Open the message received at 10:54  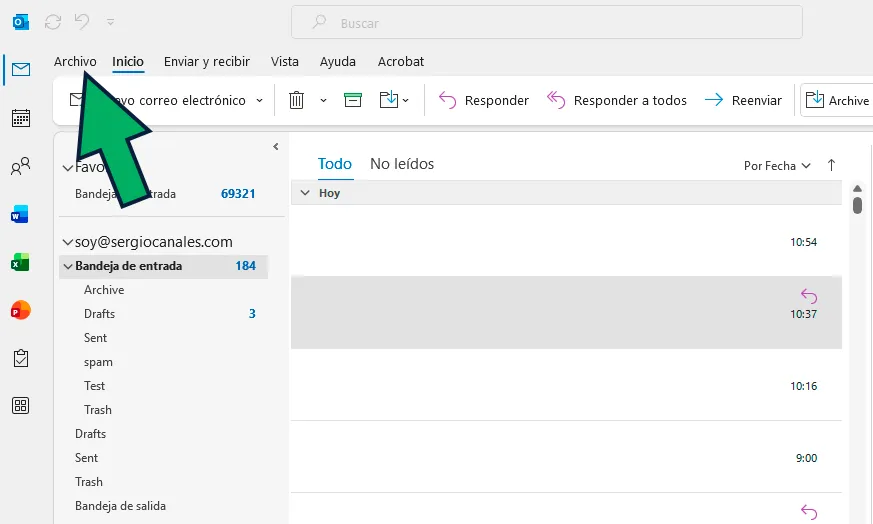[x=566, y=241]
